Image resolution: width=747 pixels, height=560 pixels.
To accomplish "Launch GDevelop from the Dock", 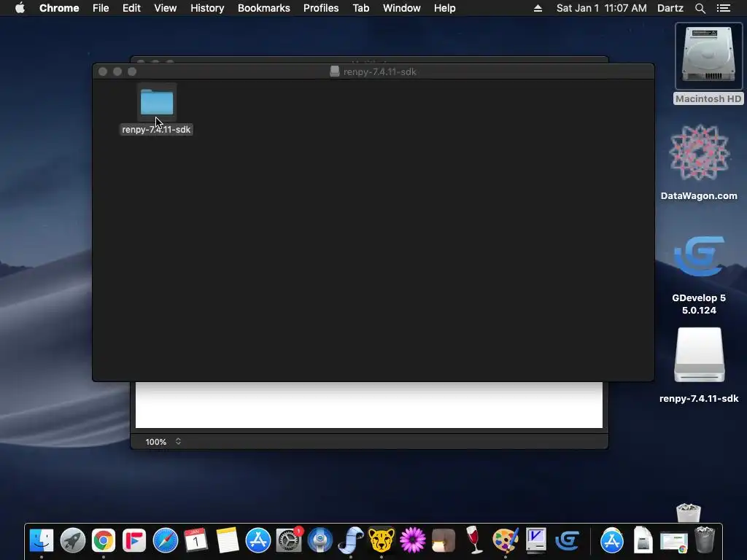I will 567,540.
